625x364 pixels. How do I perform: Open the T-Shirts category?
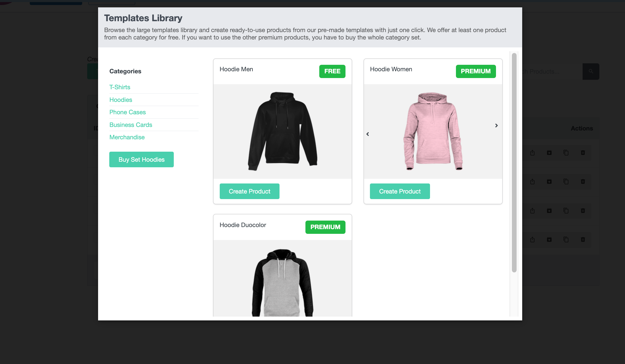[120, 87]
